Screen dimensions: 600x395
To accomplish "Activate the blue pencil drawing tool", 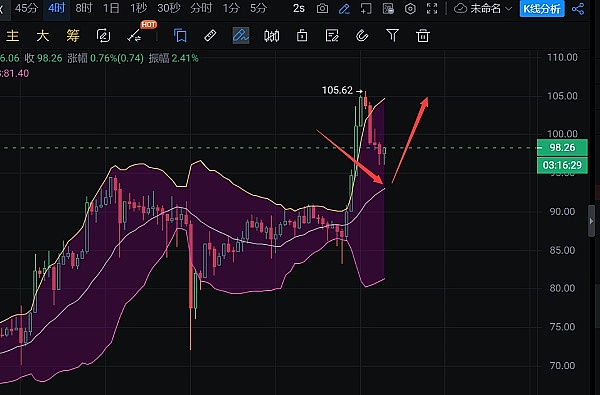I will point(344,8).
